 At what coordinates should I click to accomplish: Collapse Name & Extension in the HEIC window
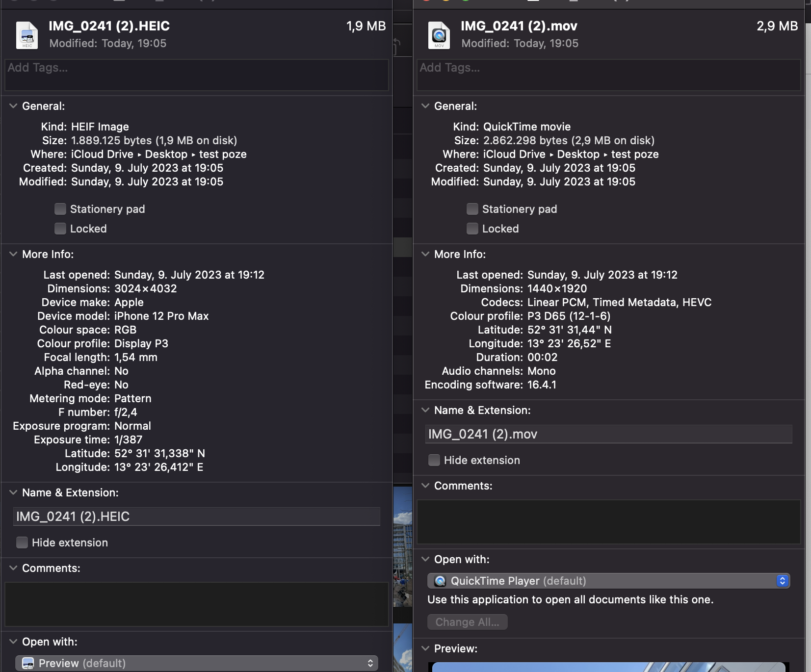tap(13, 492)
